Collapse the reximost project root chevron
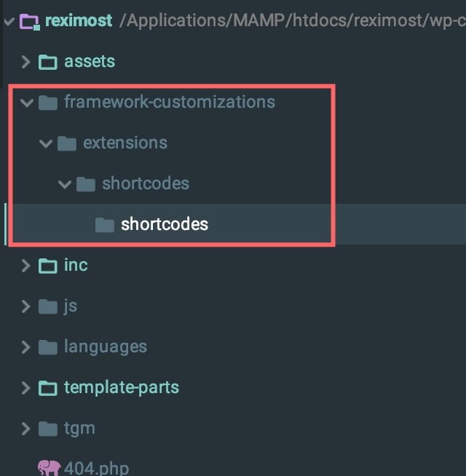The width and height of the screenshot is (466, 476). point(9,22)
